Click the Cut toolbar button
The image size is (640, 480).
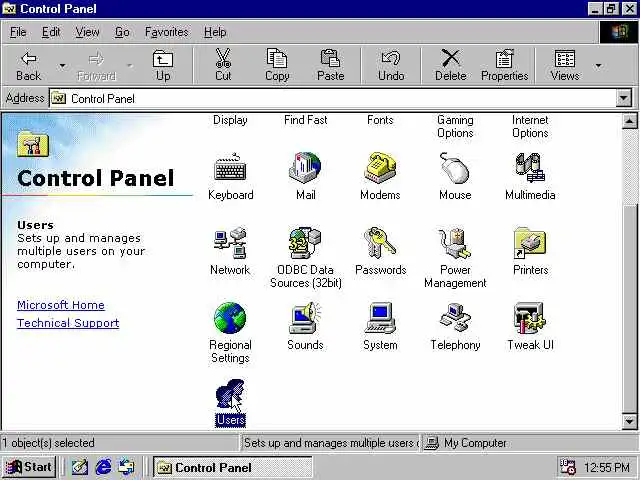[223, 66]
